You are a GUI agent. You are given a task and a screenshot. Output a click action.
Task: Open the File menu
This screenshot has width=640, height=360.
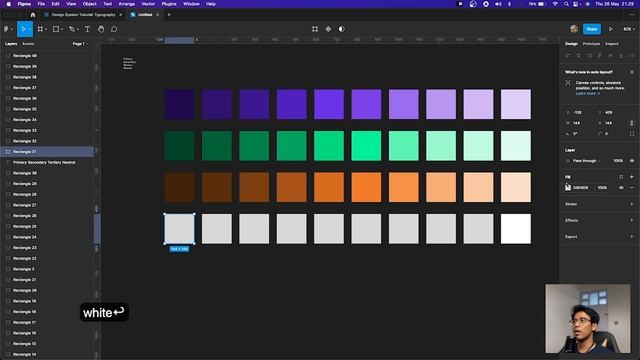(41, 4)
